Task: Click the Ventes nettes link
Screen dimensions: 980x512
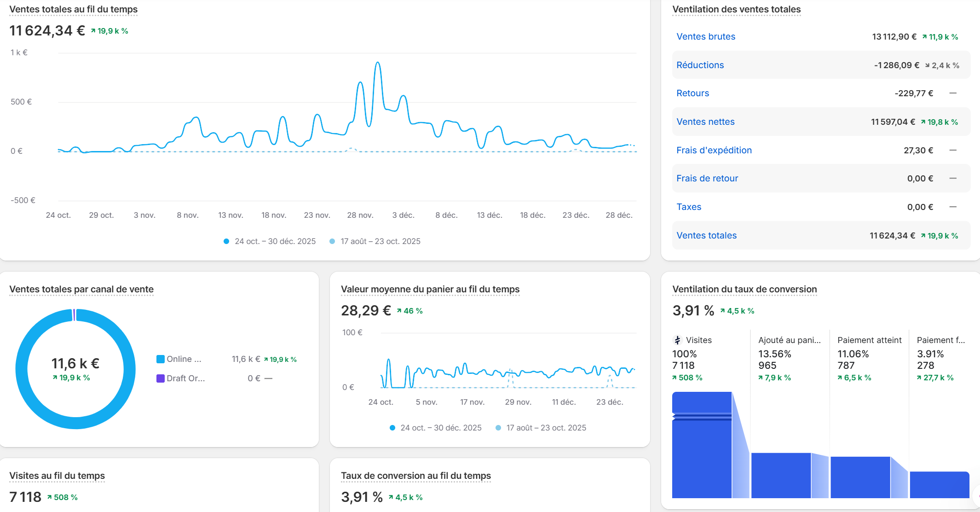Action: click(x=705, y=122)
